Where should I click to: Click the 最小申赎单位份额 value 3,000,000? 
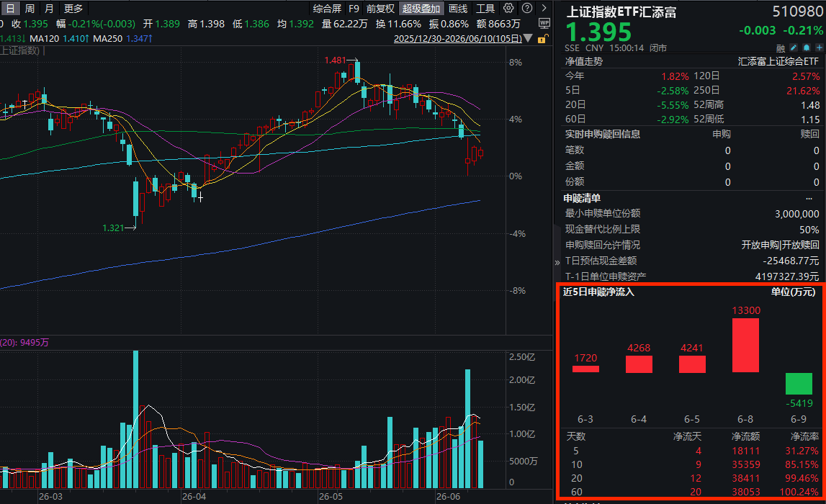click(x=797, y=214)
